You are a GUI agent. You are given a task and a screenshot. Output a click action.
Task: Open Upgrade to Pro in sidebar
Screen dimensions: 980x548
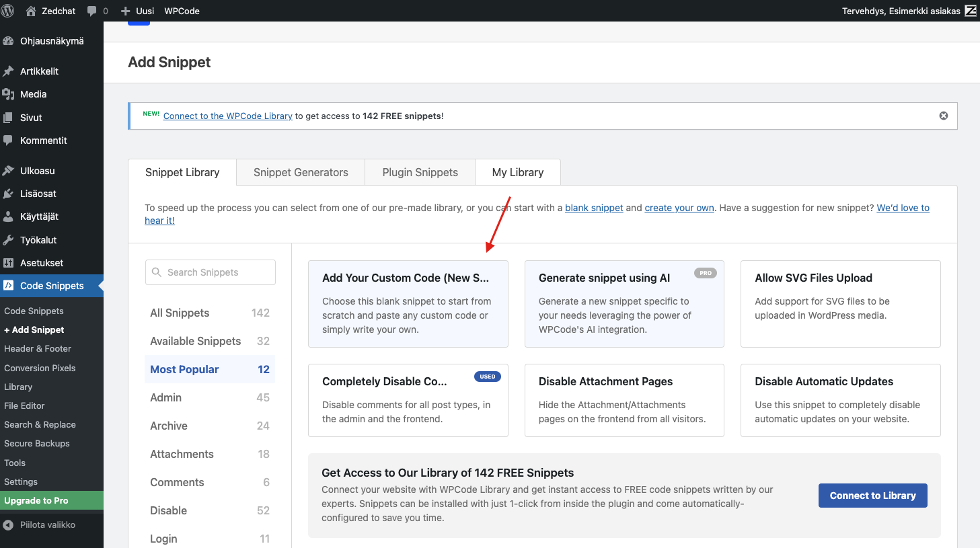[x=36, y=500]
